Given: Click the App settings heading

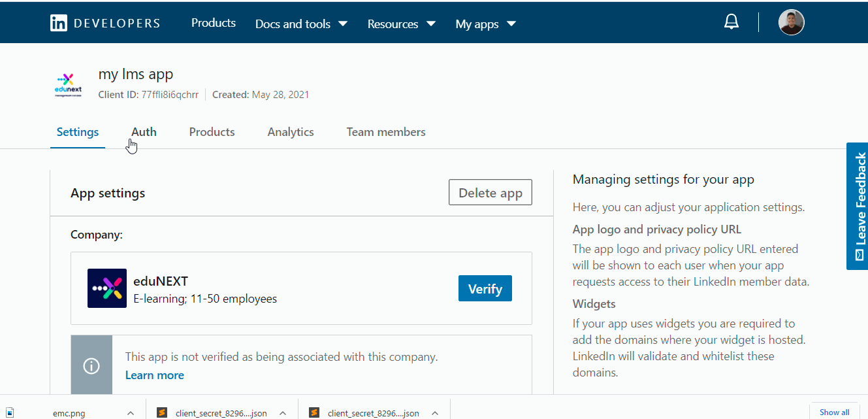Looking at the screenshot, I should click(x=108, y=193).
